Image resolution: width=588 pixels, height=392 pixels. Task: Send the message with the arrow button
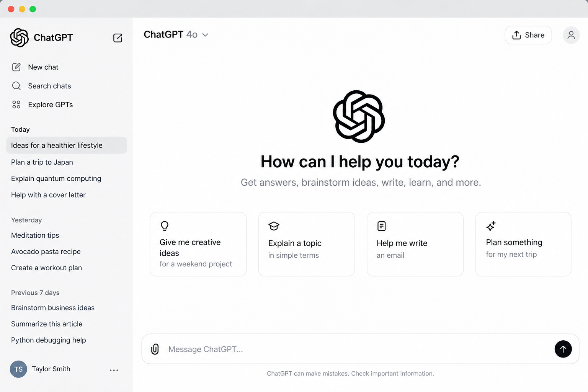coord(563,349)
